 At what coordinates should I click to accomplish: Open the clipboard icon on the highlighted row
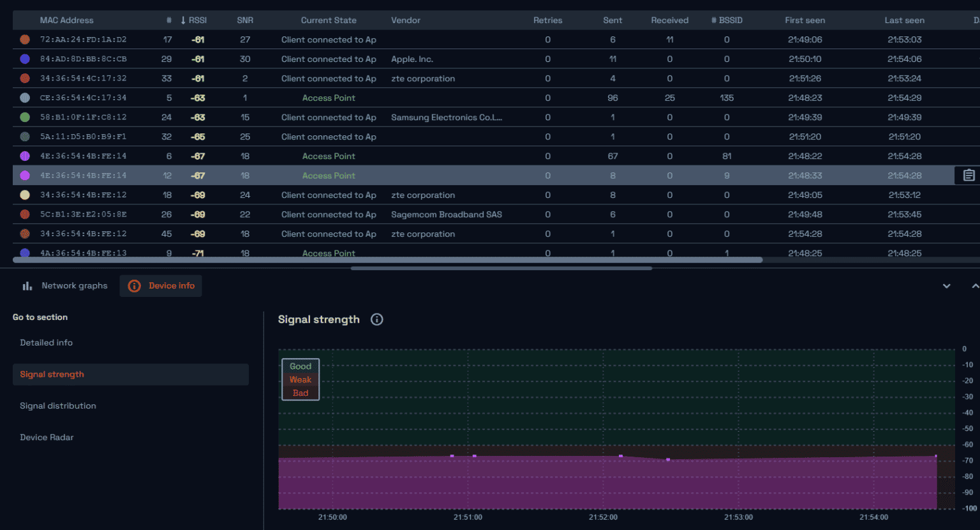(969, 174)
